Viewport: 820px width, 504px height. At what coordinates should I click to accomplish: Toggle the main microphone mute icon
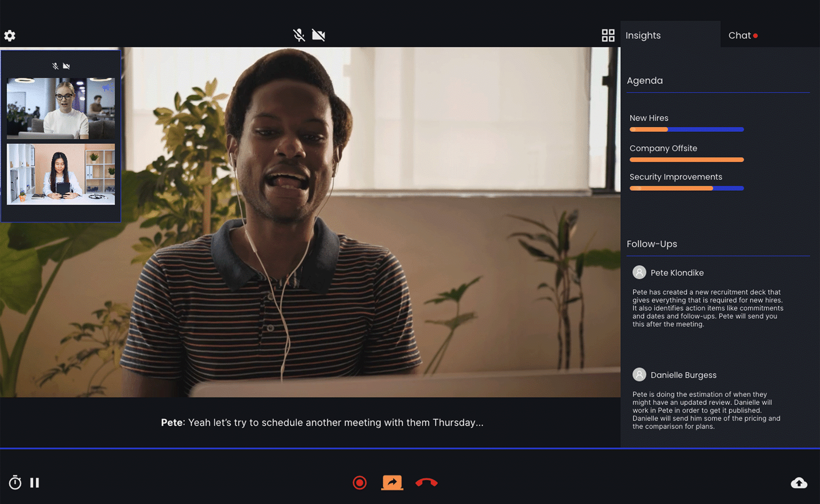pyautogui.click(x=299, y=35)
